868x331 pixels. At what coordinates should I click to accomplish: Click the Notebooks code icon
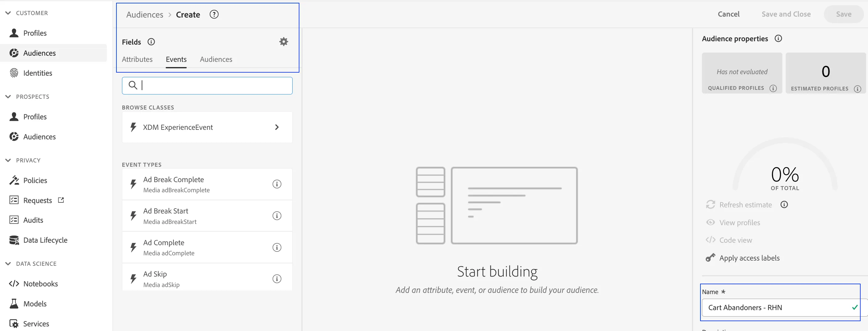(14, 284)
